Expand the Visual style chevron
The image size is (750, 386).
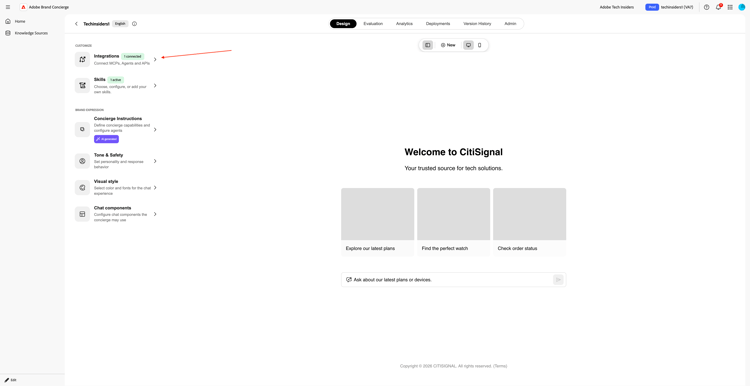pyautogui.click(x=155, y=187)
